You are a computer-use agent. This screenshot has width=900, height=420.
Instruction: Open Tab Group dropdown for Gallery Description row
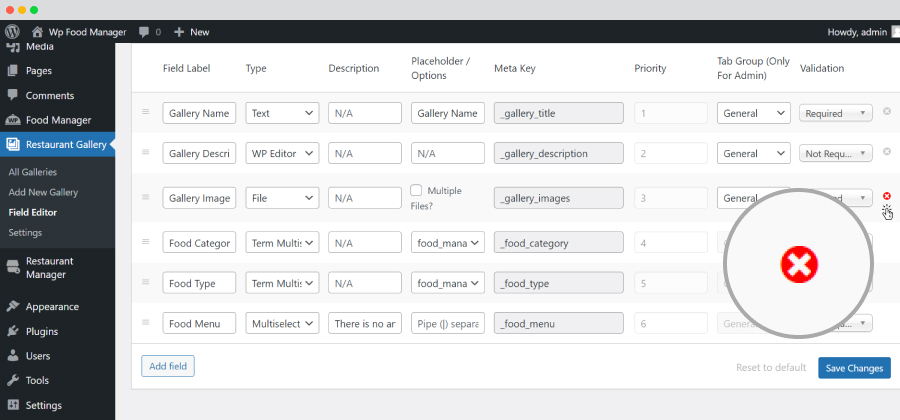pyautogui.click(x=754, y=153)
